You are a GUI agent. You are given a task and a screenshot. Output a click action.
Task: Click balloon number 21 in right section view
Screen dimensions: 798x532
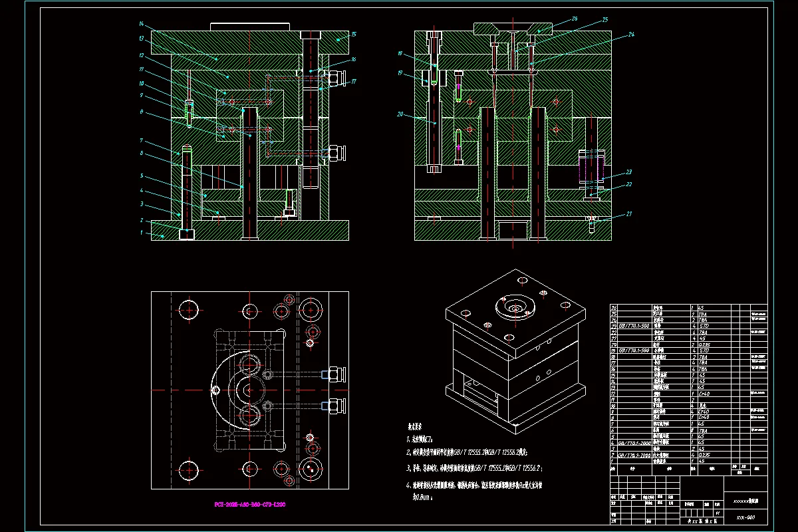pyautogui.click(x=629, y=213)
